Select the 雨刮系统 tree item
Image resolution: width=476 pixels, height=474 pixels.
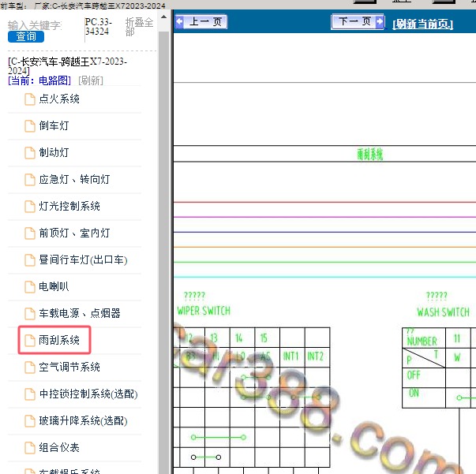(x=59, y=340)
